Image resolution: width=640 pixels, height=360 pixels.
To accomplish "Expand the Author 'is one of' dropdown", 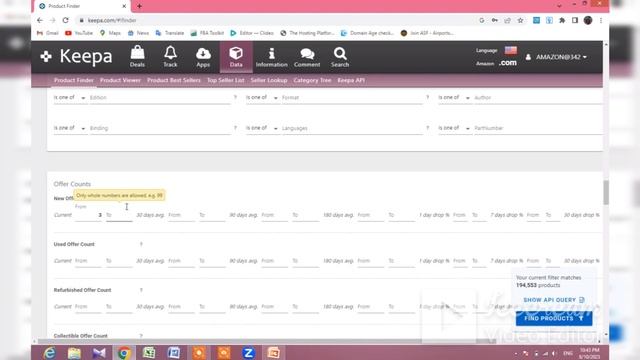I will click(454, 98).
